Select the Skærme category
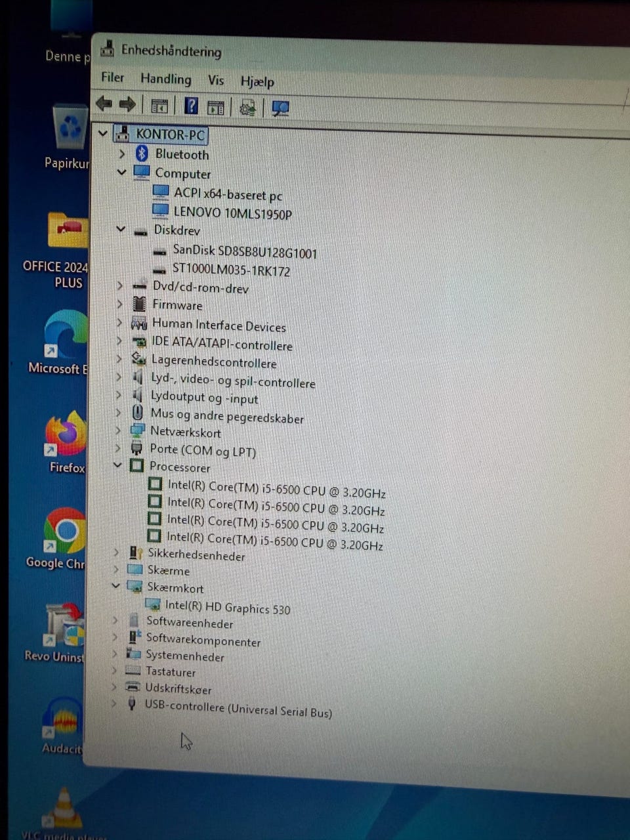The height and width of the screenshot is (840, 630). click(x=168, y=570)
